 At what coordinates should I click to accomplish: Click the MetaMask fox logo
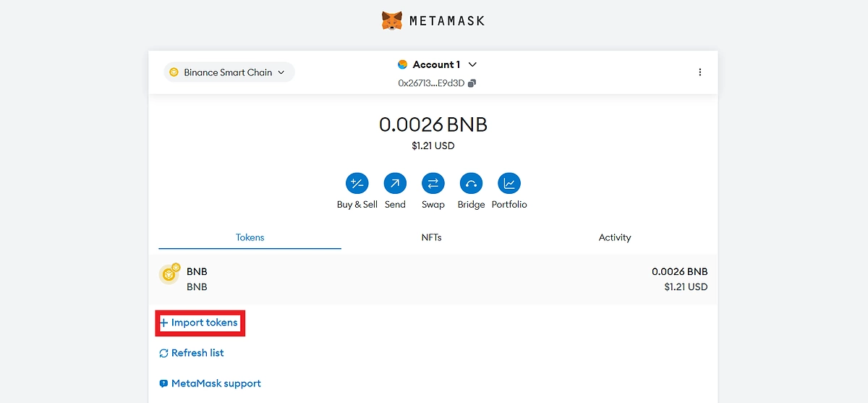coord(391,20)
